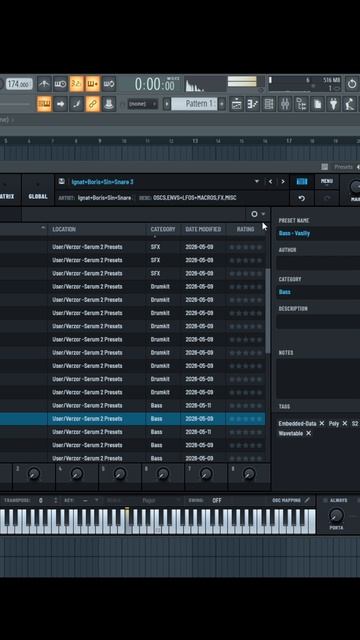Adjust macro knob 7
360x640 pixels.
[x=206, y=474]
